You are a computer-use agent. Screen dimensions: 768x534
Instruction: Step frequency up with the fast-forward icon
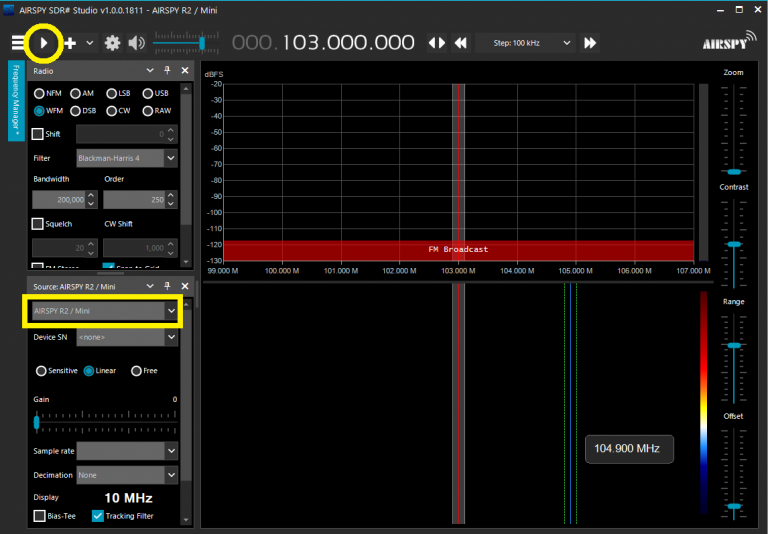590,43
